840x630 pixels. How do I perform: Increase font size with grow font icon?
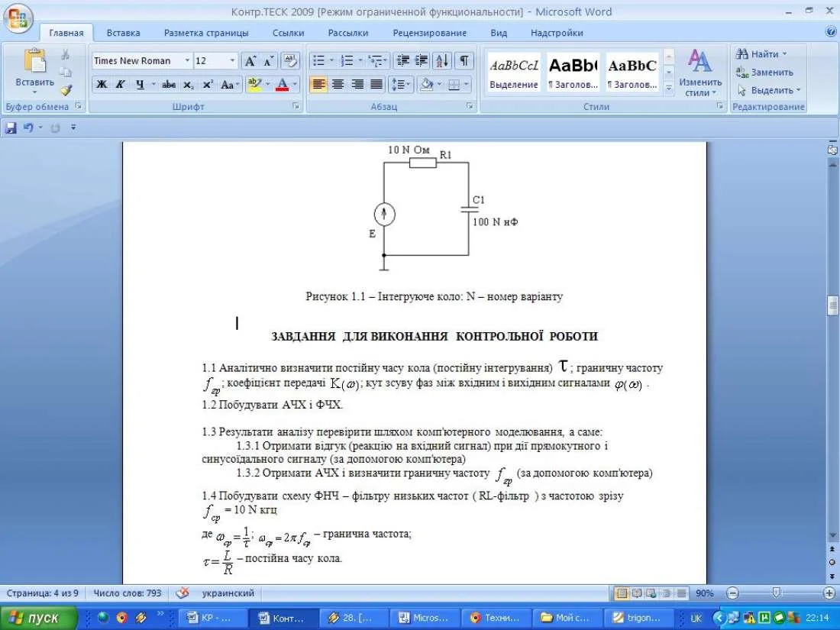[250, 61]
